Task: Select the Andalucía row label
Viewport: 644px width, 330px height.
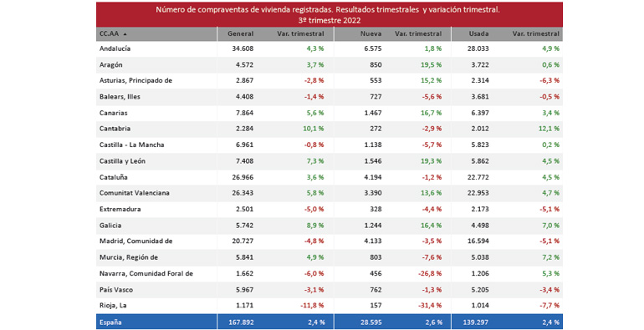Action: point(115,48)
